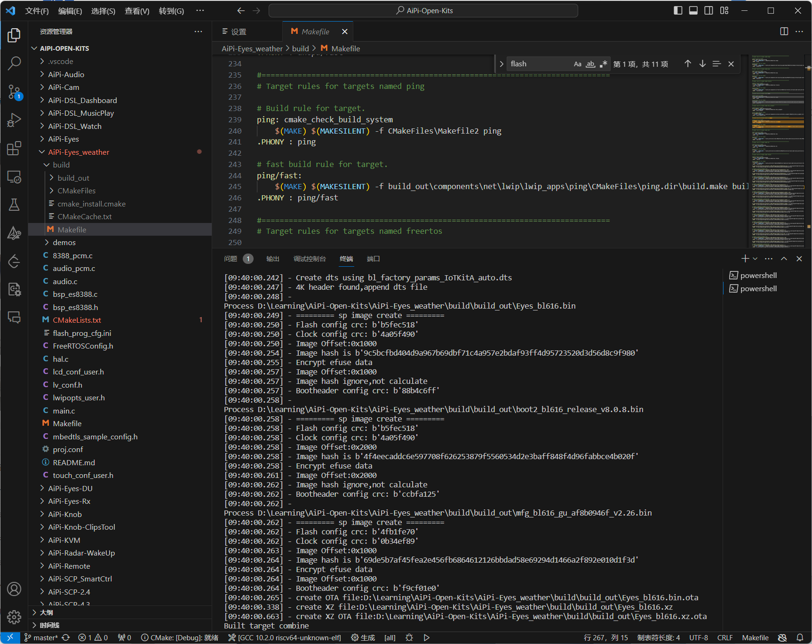
Task: Toggle find in selection option
Action: 716,64
